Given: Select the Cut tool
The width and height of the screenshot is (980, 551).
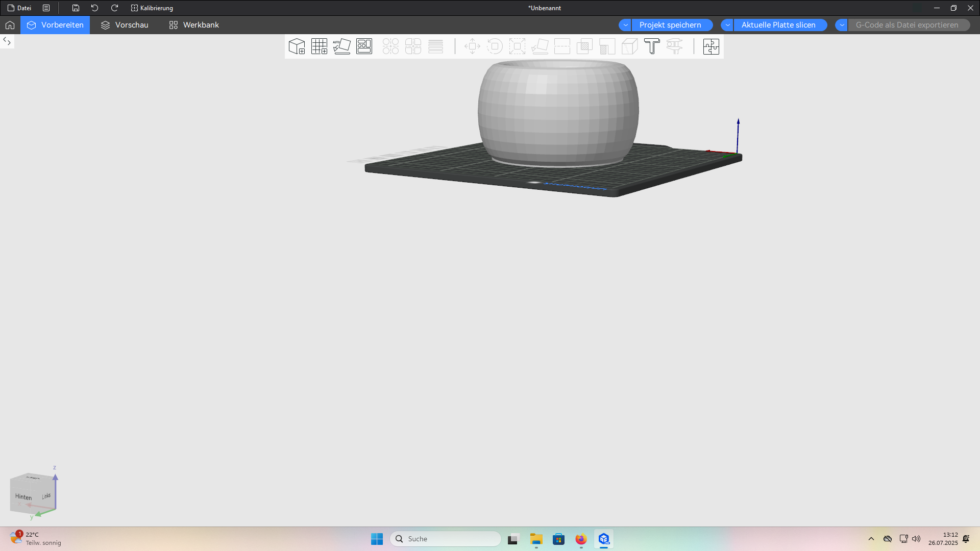Looking at the screenshot, I should coord(562,46).
